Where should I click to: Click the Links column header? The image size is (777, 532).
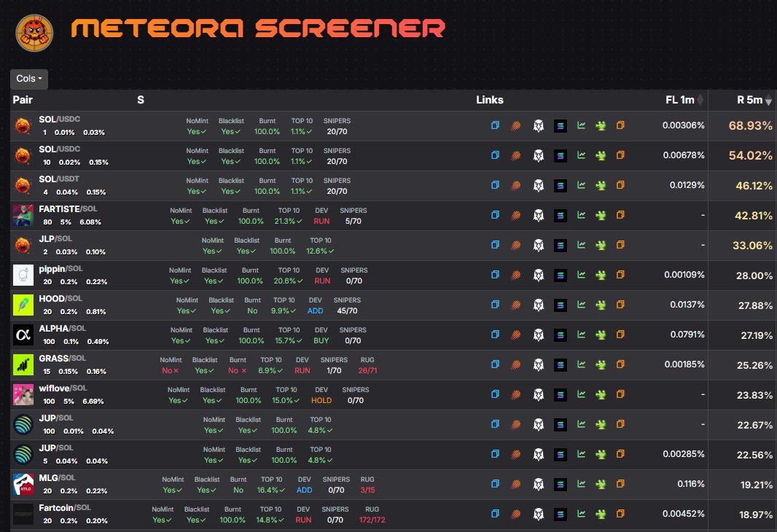[491, 100]
